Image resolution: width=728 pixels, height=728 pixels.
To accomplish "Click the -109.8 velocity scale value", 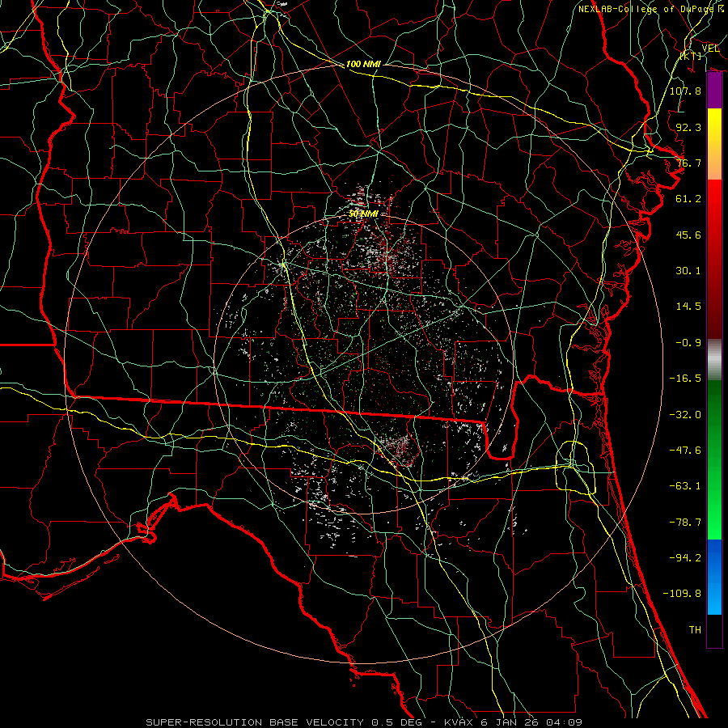I will [x=682, y=594].
